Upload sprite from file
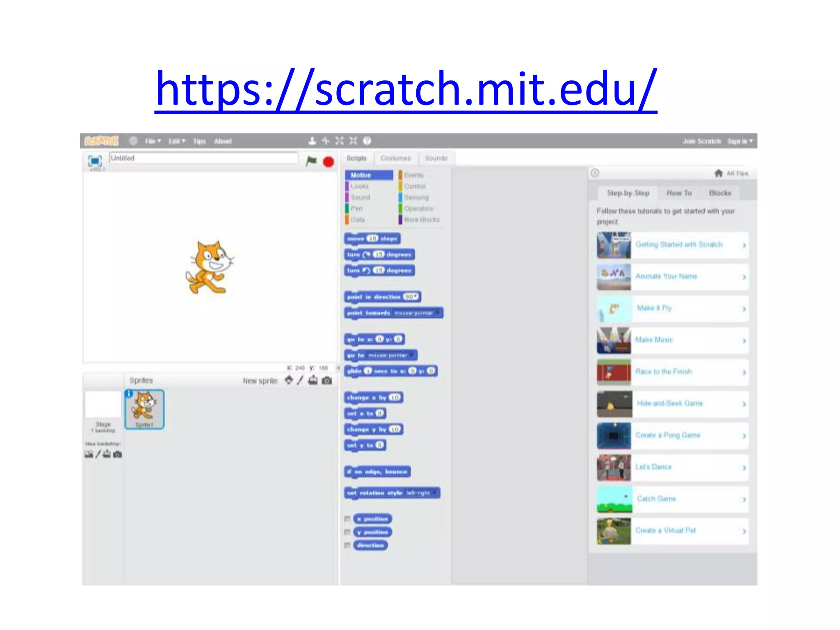 coord(313,381)
